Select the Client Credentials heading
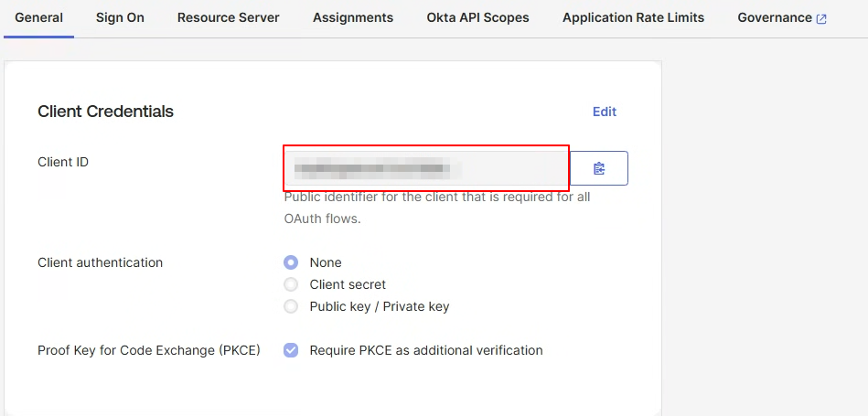 click(x=106, y=112)
